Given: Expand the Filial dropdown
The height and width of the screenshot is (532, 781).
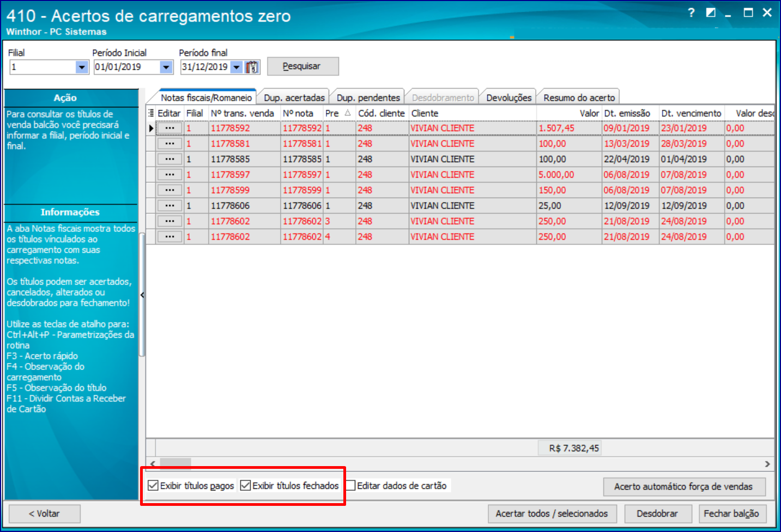Looking at the screenshot, I should point(82,67).
